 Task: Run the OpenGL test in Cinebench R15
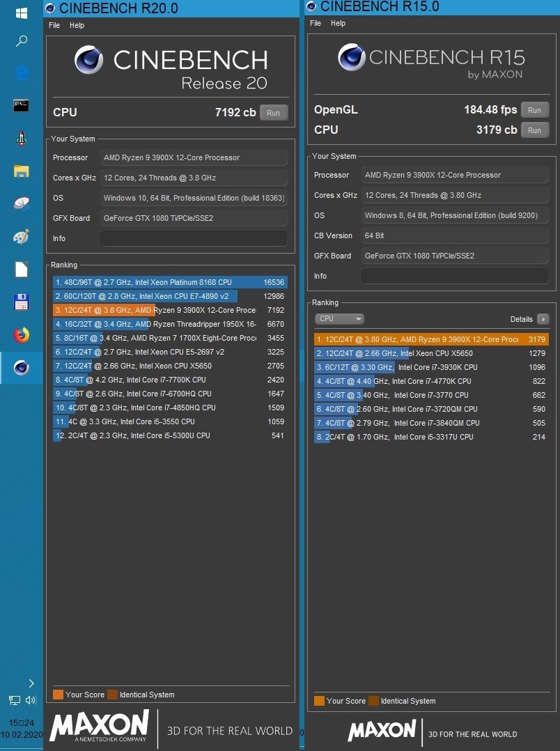(x=535, y=109)
